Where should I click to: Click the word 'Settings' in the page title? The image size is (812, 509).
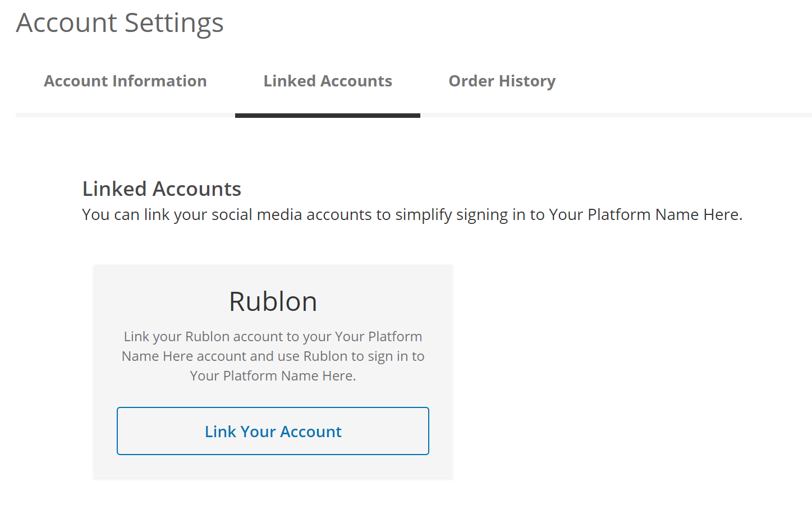(173, 23)
